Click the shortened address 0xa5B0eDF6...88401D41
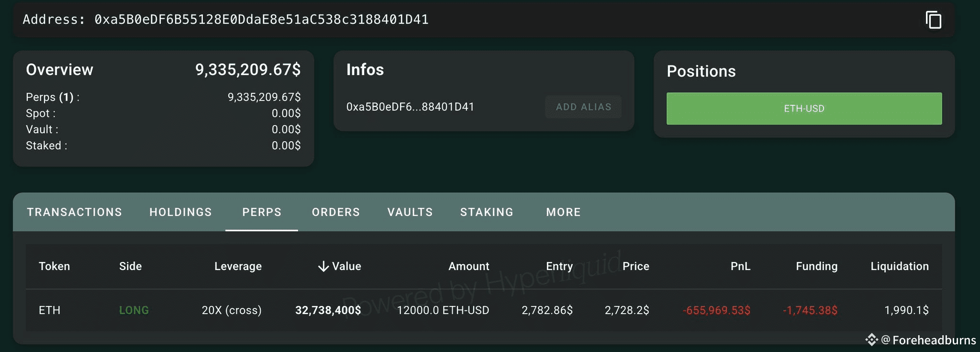 [410, 107]
